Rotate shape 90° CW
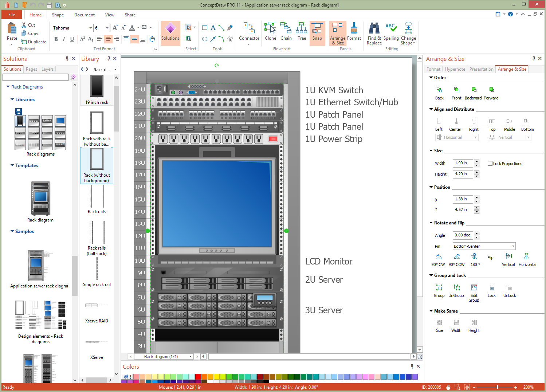The image size is (546, 392). pos(438,260)
